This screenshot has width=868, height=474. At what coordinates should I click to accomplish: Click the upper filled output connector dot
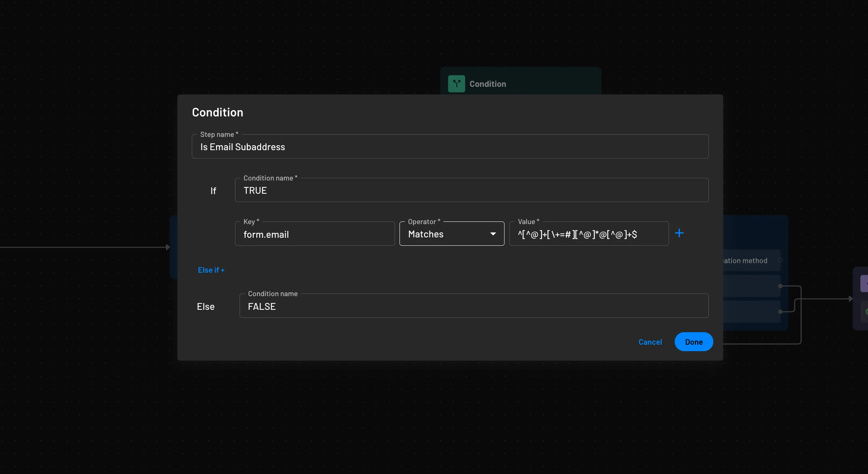pos(780,286)
